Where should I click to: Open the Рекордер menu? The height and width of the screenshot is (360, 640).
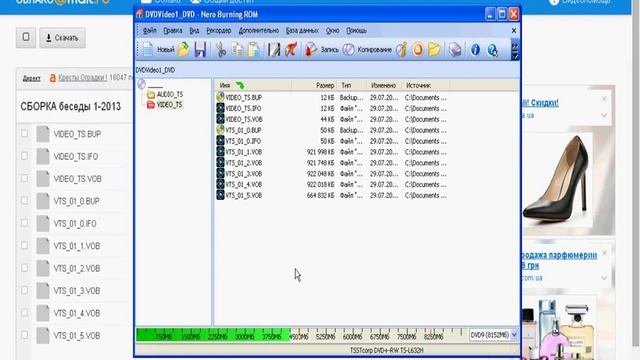click(219, 31)
